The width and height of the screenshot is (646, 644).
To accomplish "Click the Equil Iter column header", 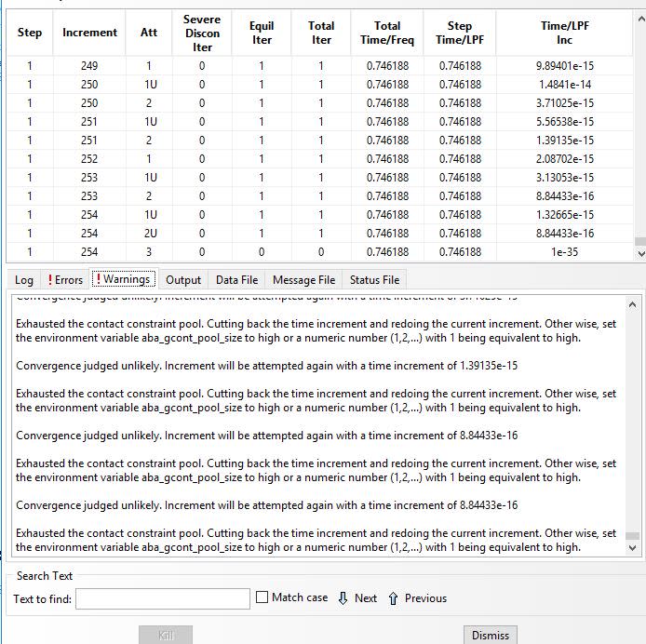I will (262, 33).
